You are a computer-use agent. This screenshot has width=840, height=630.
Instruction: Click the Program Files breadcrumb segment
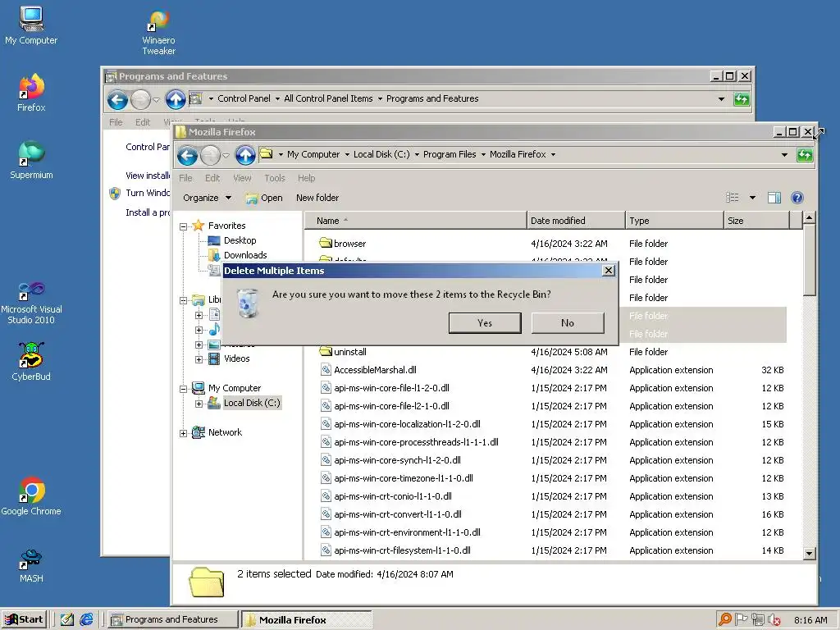(x=450, y=154)
